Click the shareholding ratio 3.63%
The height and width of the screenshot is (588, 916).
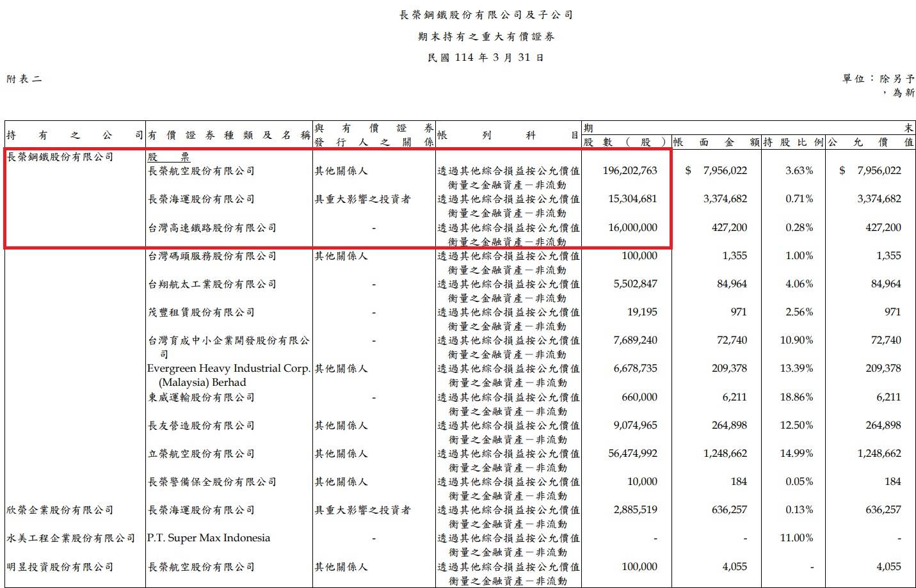(799, 171)
